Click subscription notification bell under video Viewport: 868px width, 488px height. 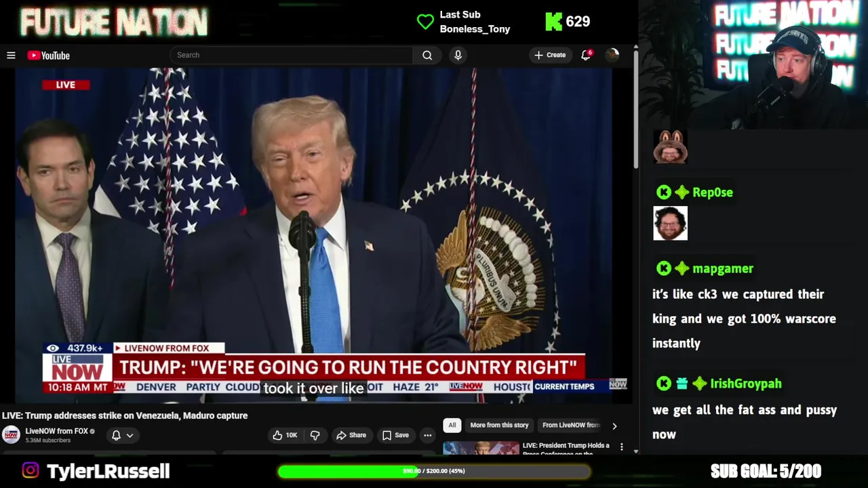point(116,435)
